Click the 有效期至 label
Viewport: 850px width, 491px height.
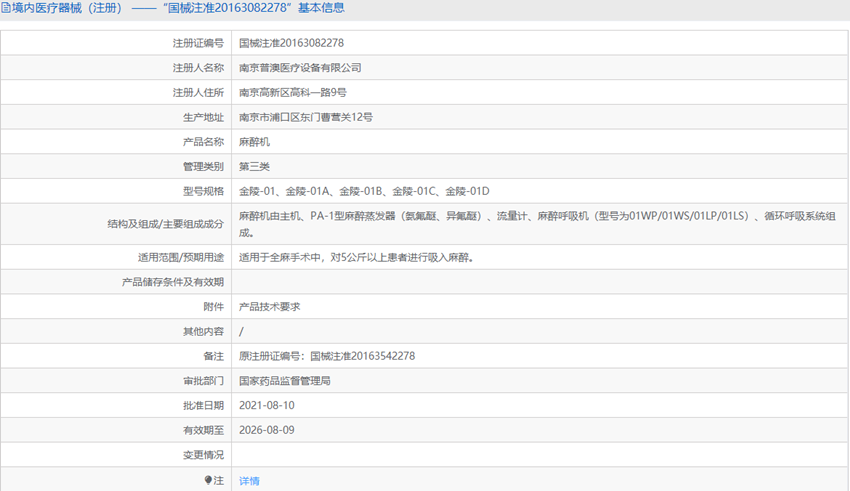tap(203, 430)
